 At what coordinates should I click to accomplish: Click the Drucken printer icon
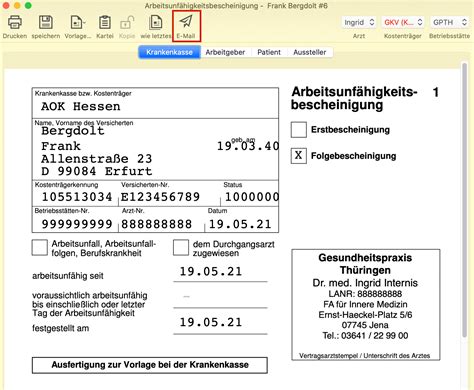(x=15, y=23)
